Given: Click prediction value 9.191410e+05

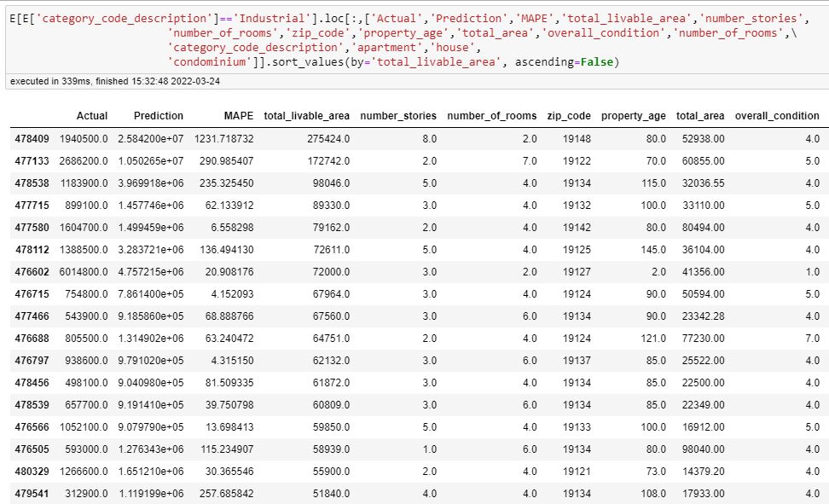Looking at the screenshot, I should point(151,405).
